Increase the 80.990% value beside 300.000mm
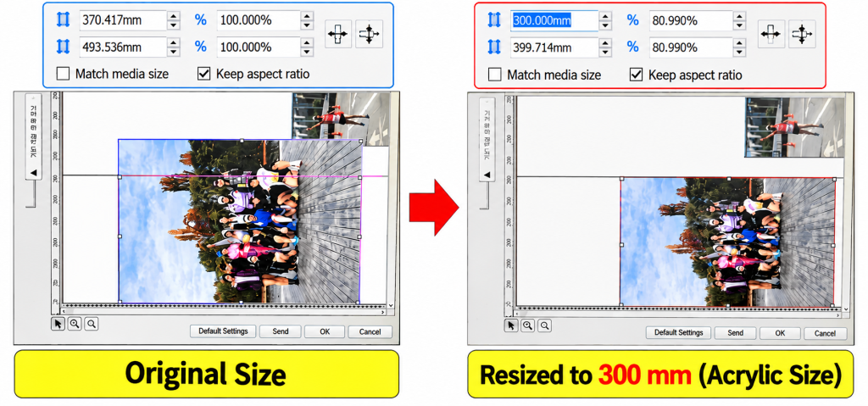The height and width of the screenshot is (406, 868). (x=739, y=16)
